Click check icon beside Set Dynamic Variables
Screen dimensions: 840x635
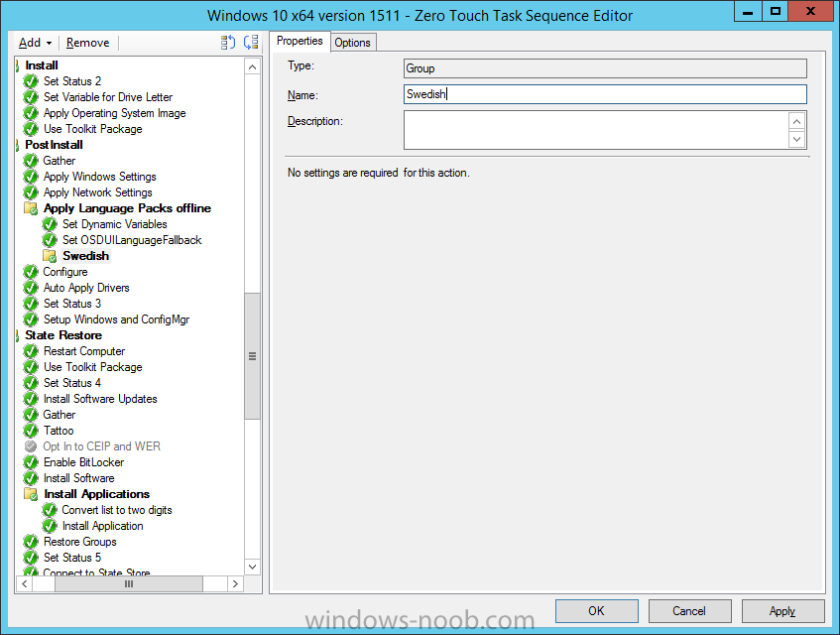(50, 224)
